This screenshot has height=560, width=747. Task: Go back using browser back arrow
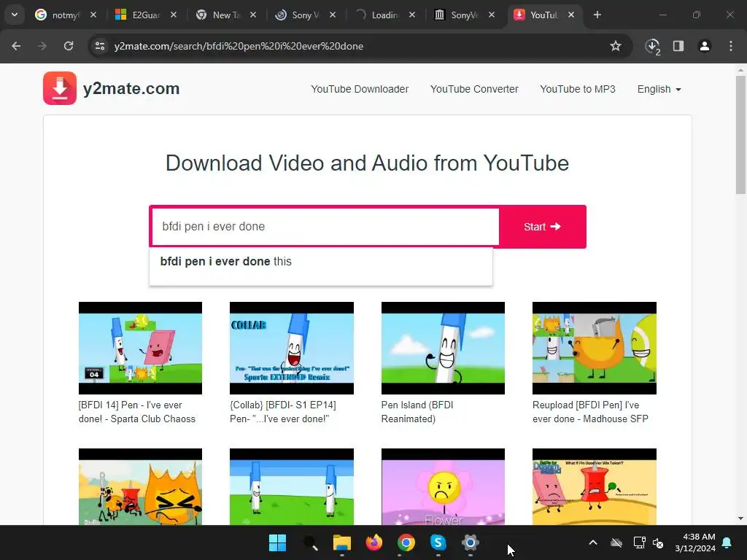tap(16, 46)
